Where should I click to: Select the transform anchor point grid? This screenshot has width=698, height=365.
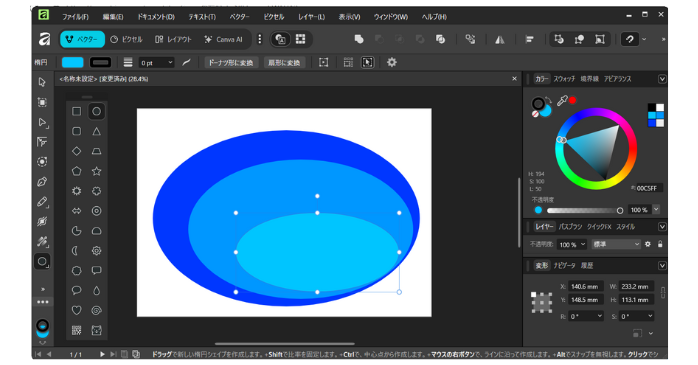point(542,302)
